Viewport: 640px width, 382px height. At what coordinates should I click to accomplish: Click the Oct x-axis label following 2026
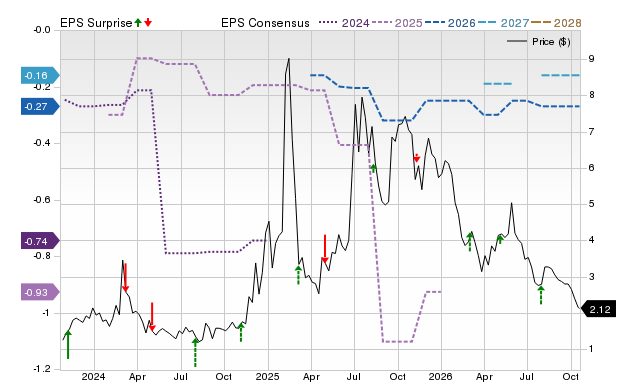click(571, 376)
